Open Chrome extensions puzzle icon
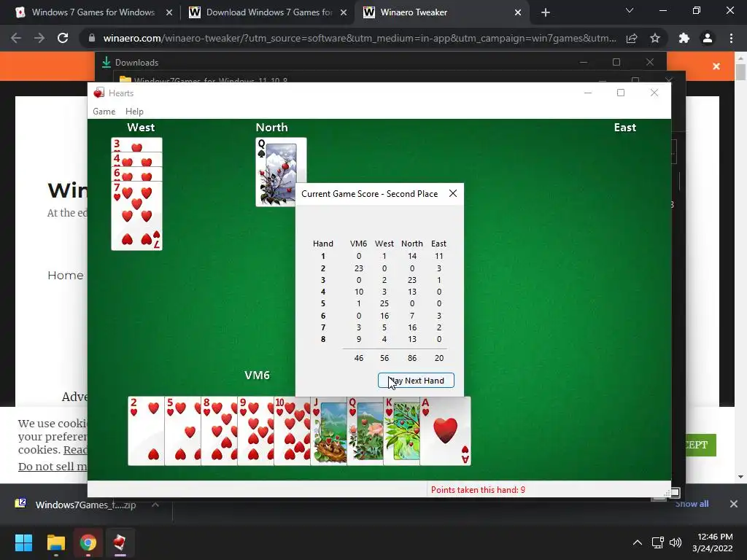The image size is (747, 560). [x=684, y=38]
